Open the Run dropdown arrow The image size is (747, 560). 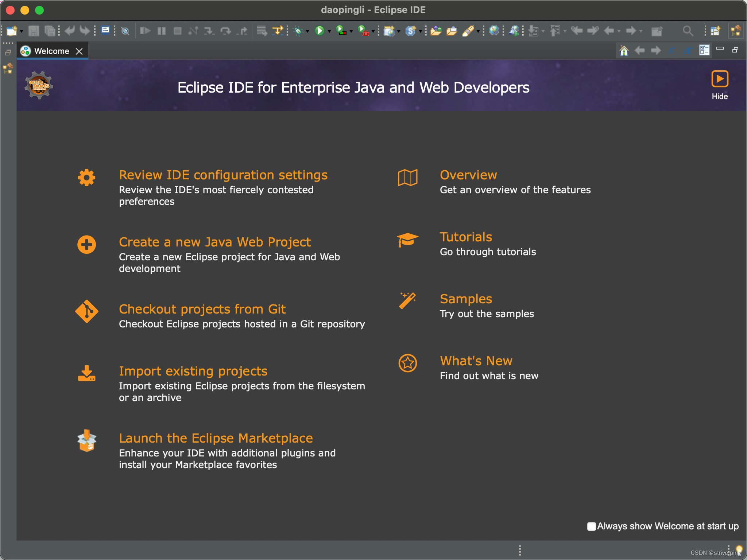pyautogui.click(x=329, y=31)
